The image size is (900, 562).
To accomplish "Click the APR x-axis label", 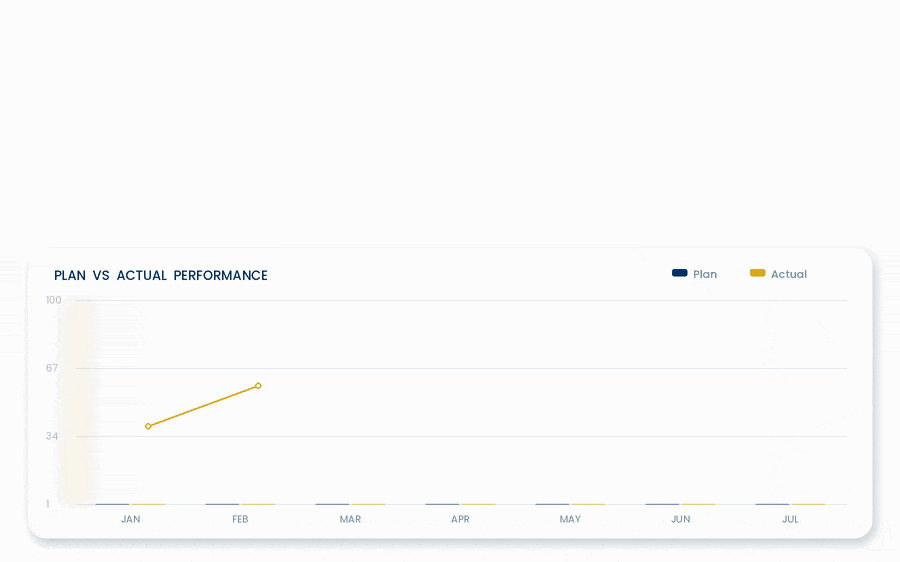I will [460, 519].
